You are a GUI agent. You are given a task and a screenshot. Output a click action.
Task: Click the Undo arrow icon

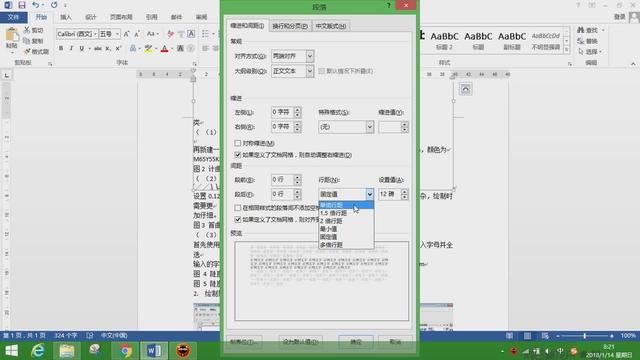point(36,5)
